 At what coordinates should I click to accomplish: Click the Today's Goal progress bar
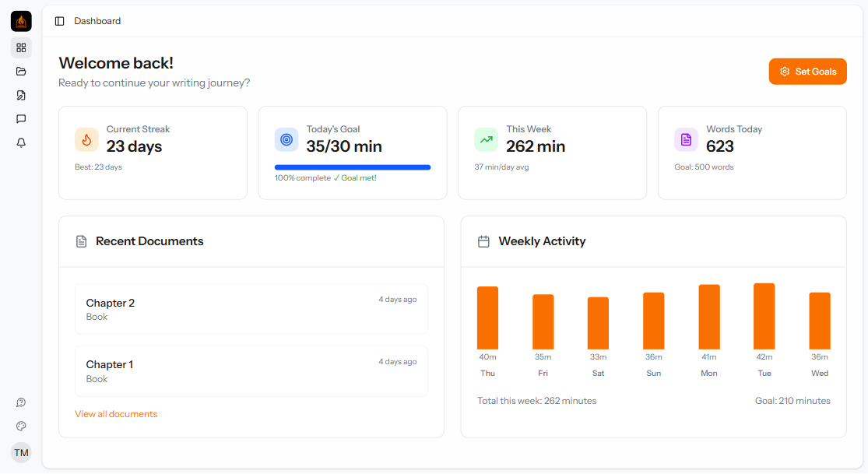tap(352, 167)
